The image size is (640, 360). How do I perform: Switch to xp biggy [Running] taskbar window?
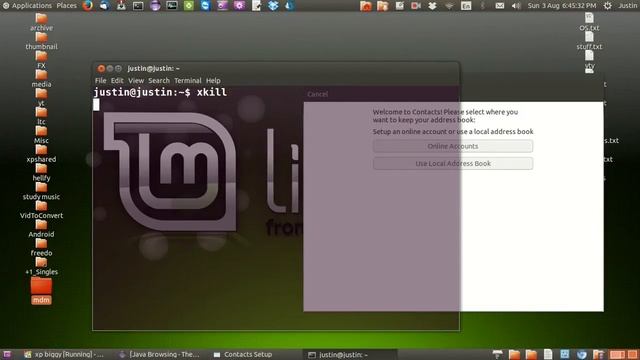(64, 354)
